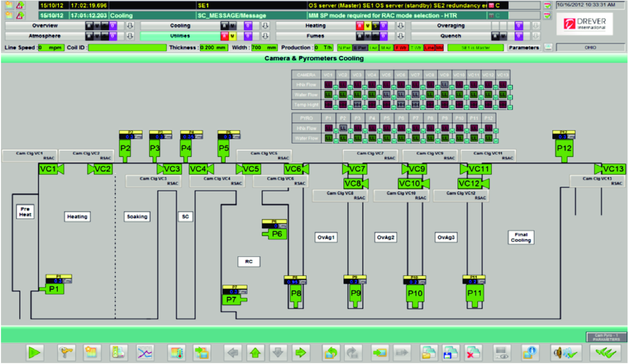Open Cam Pyro-1 PARAMETERS button

point(606,337)
